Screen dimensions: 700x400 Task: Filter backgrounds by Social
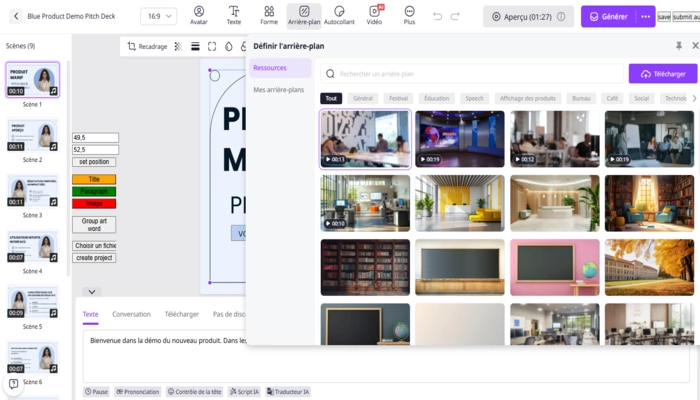(x=642, y=98)
